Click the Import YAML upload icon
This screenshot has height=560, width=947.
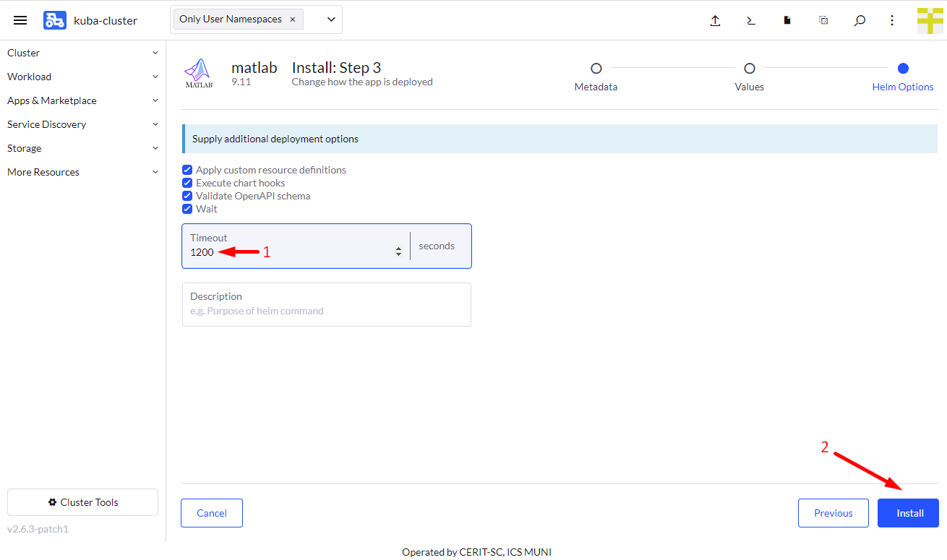pyautogui.click(x=715, y=20)
